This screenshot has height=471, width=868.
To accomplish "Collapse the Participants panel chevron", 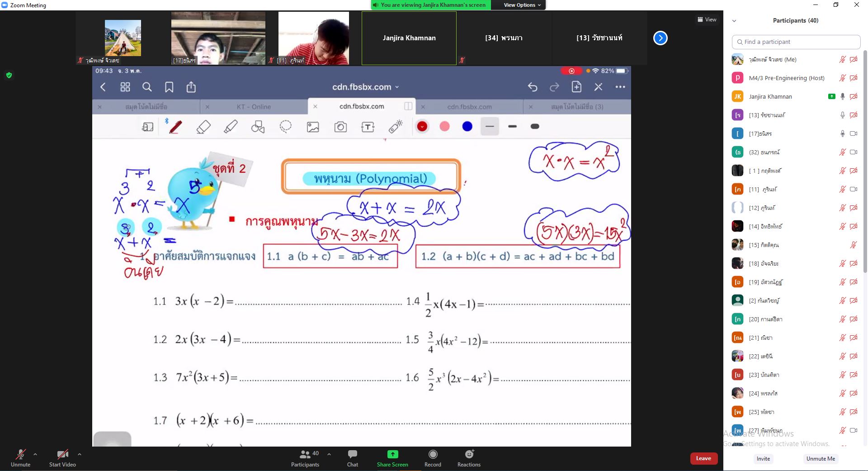I will tap(734, 21).
